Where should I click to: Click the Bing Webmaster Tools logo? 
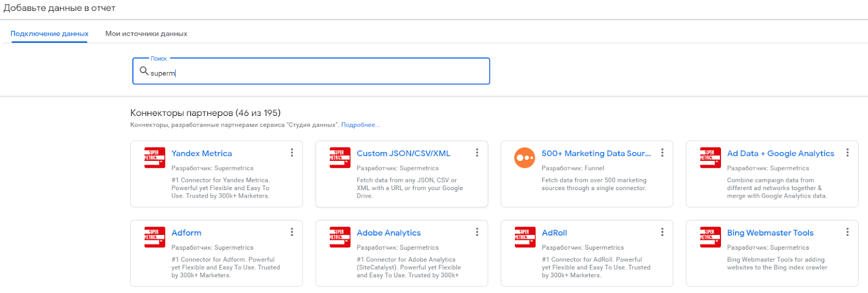point(710,237)
